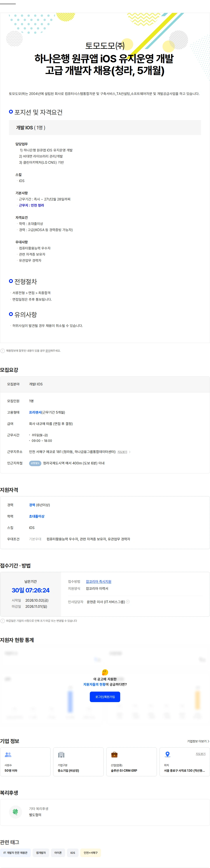Click 청라국제도시역 에서 400m station text

(74, 463)
